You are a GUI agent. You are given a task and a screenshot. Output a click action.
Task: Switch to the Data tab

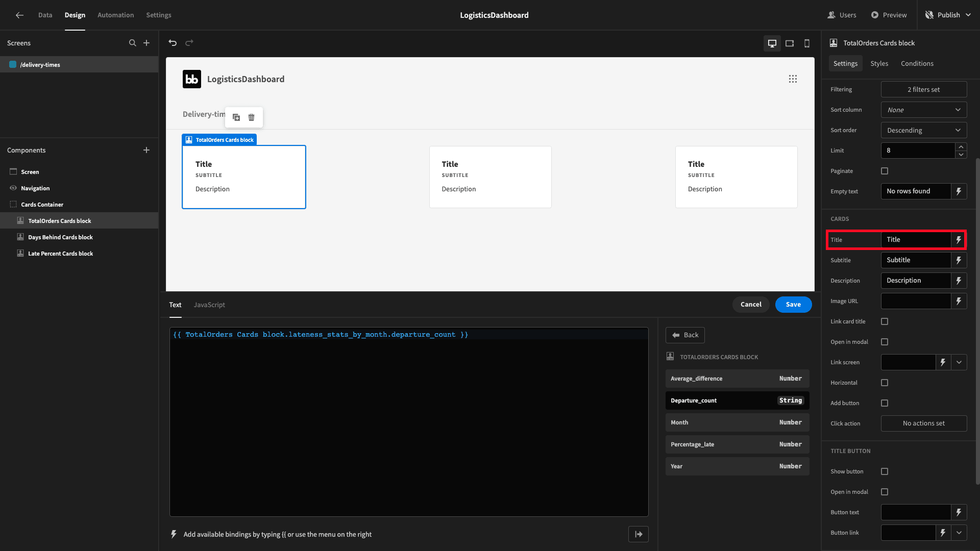(45, 15)
